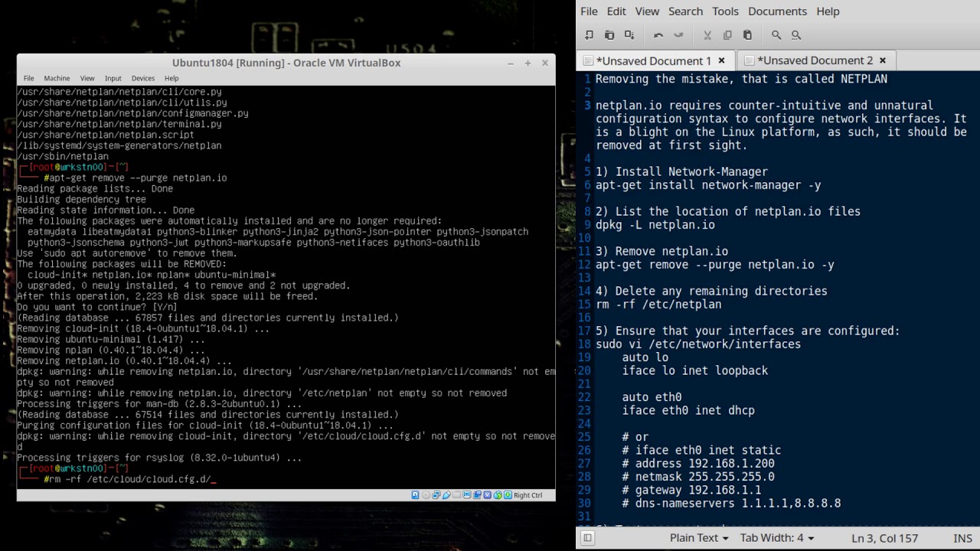This screenshot has width=980, height=551.
Task: Click the paste clipboard icon
Action: [747, 35]
